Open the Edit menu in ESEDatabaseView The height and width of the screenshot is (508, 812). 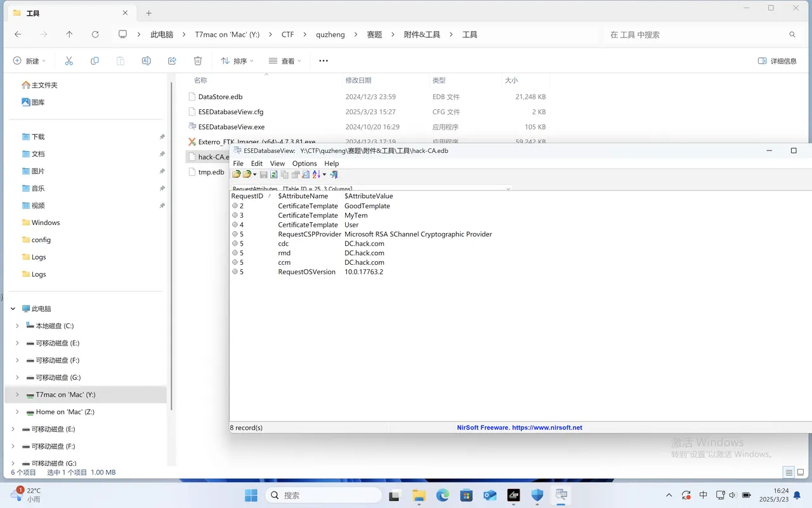pyautogui.click(x=257, y=163)
